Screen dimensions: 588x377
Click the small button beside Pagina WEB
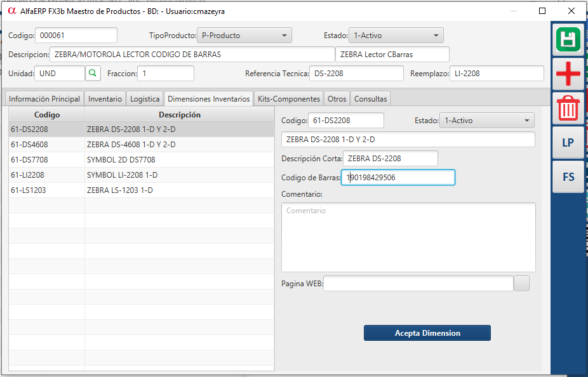(521, 284)
